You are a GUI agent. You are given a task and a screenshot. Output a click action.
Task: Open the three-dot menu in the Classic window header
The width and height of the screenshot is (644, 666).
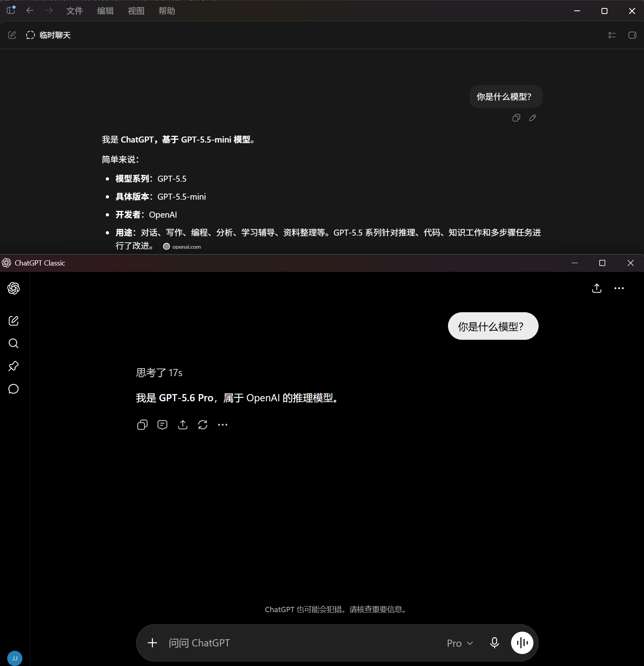pyautogui.click(x=619, y=288)
